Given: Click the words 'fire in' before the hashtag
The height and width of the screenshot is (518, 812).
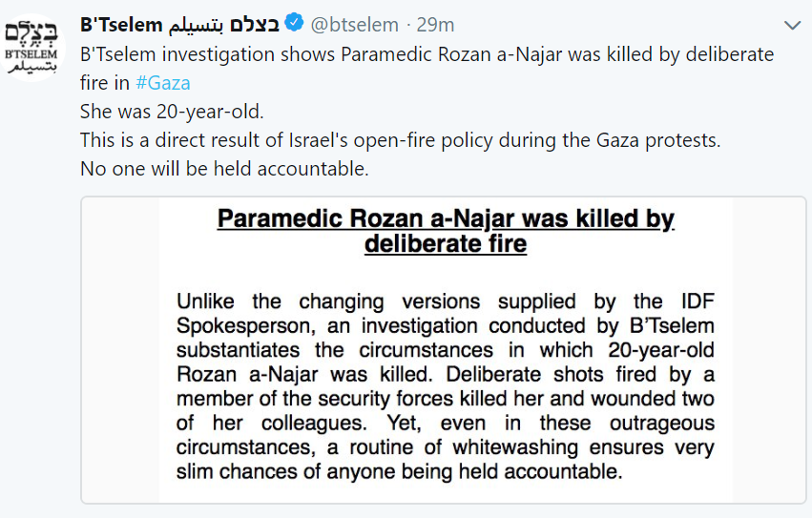Looking at the screenshot, I should 105,83.
